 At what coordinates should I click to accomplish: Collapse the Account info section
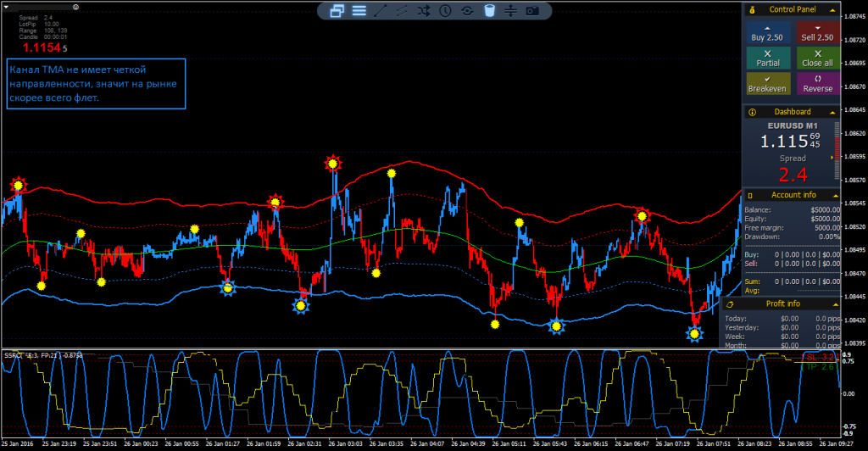pyautogui.click(x=833, y=195)
